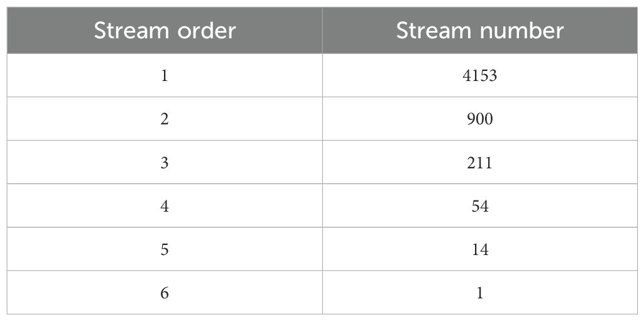Select the cell containing 4153
Image resolution: width=644 pixels, height=321 pixels.
(480, 75)
